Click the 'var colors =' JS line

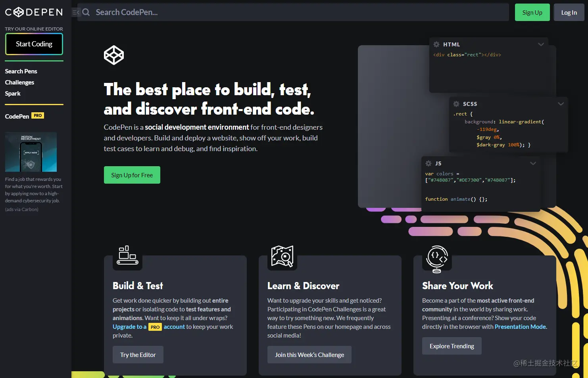(442, 174)
